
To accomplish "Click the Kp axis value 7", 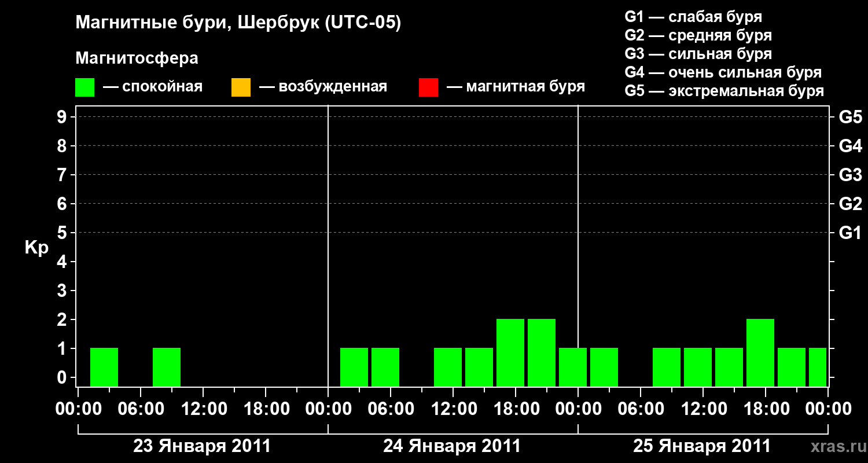I will click(x=63, y=175).
